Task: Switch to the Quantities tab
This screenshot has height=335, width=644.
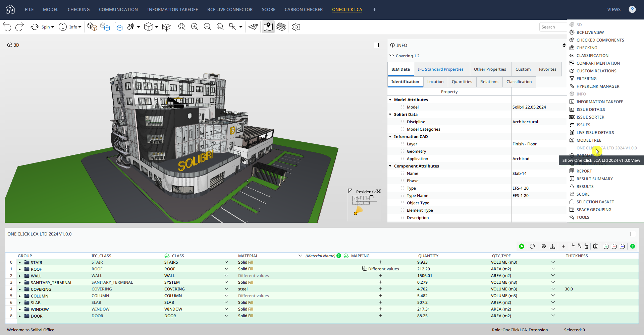Action: pyautogui.click(x=462, y=82)
